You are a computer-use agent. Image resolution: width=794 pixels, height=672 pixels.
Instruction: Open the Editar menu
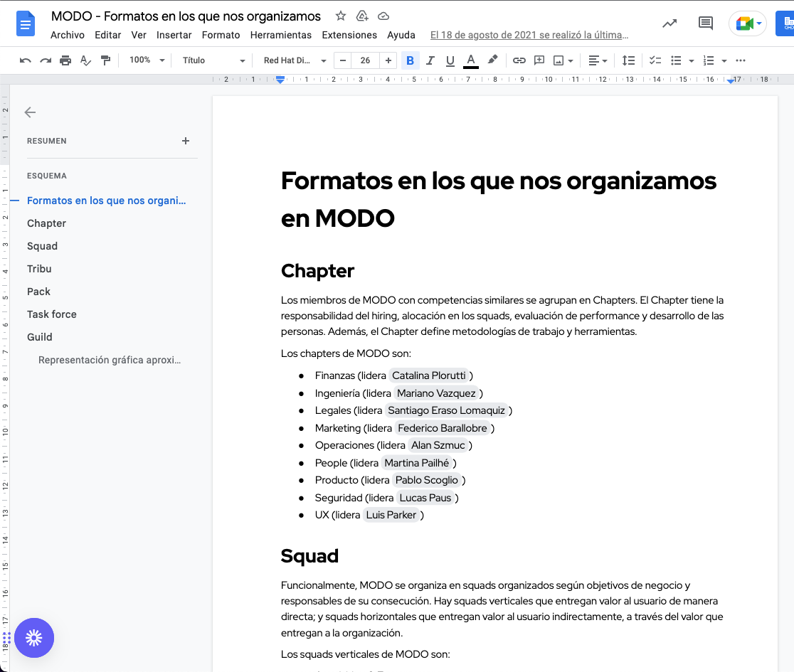(x=108, y=35)
